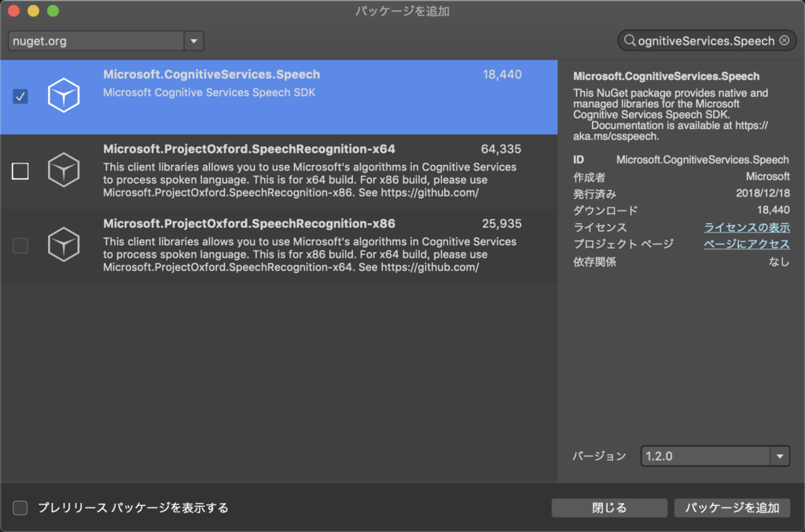Click the SpeechRecognition-x64 package cube icon

click(63, 170)
